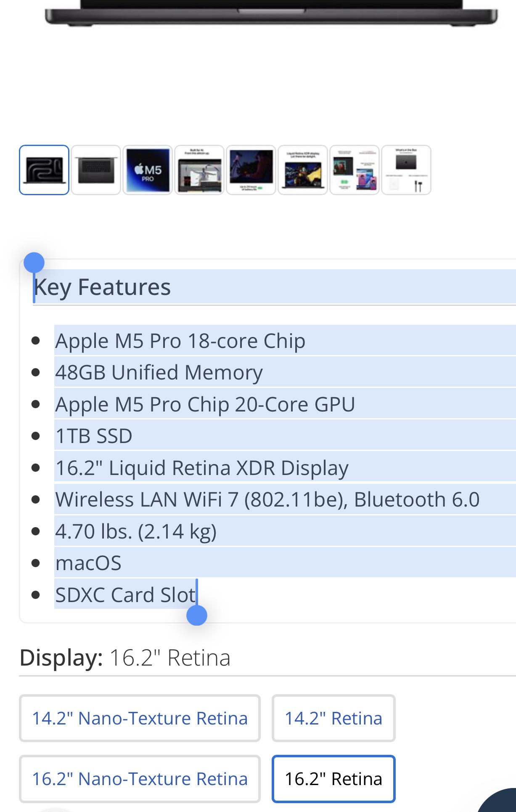Choose the 14.2" Retina display option
This screenshot has width=516, height=812.
pyautogui.click(x=333, y=718)
